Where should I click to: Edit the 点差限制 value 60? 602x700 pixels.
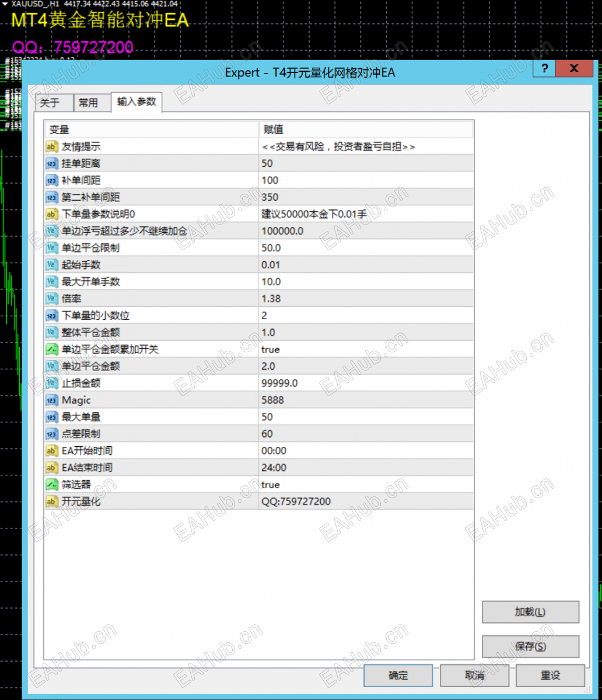[x=366, y=434]
